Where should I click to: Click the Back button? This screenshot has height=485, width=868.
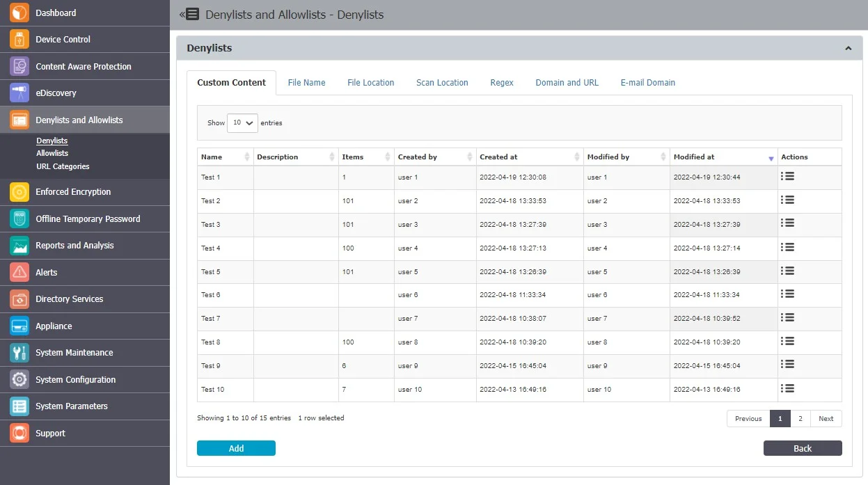click(803, 448)
